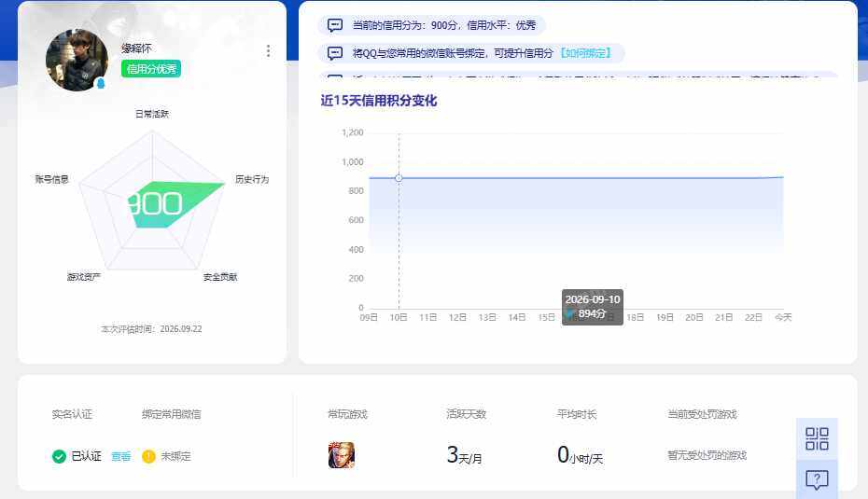Open the QR code button
Viewport: 868px width, 499px height.
(x=817, y=438)
